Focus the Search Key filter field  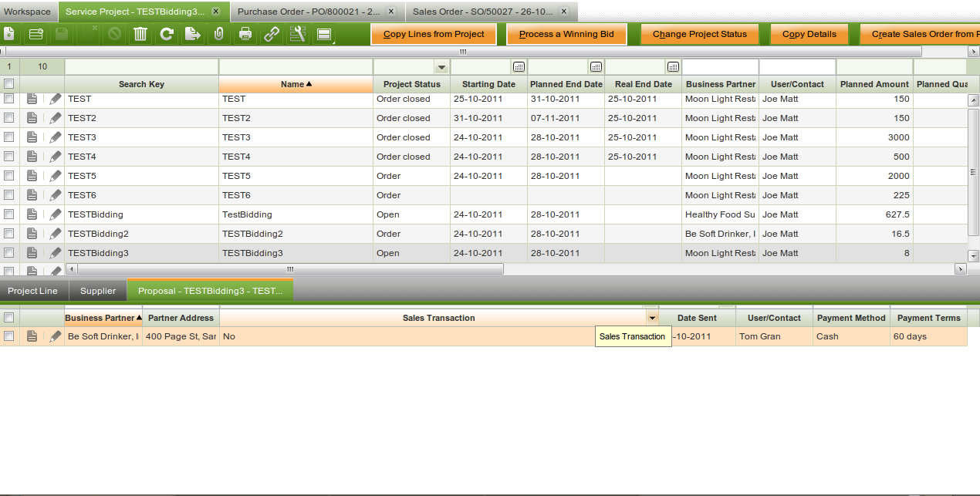pyautogui.click(x=141, y=67)
